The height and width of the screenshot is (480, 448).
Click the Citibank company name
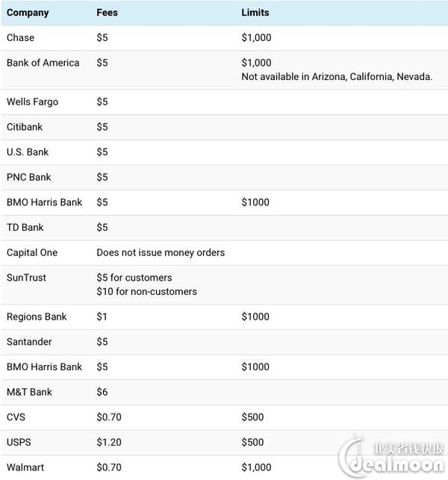pos(25,127)
